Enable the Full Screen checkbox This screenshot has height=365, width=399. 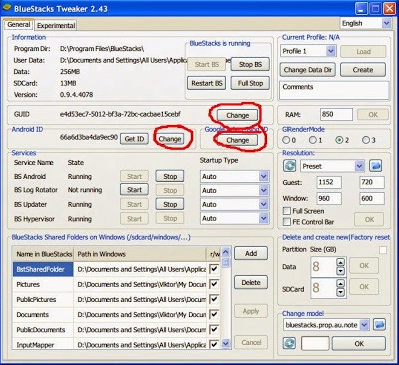coord(286,211)
